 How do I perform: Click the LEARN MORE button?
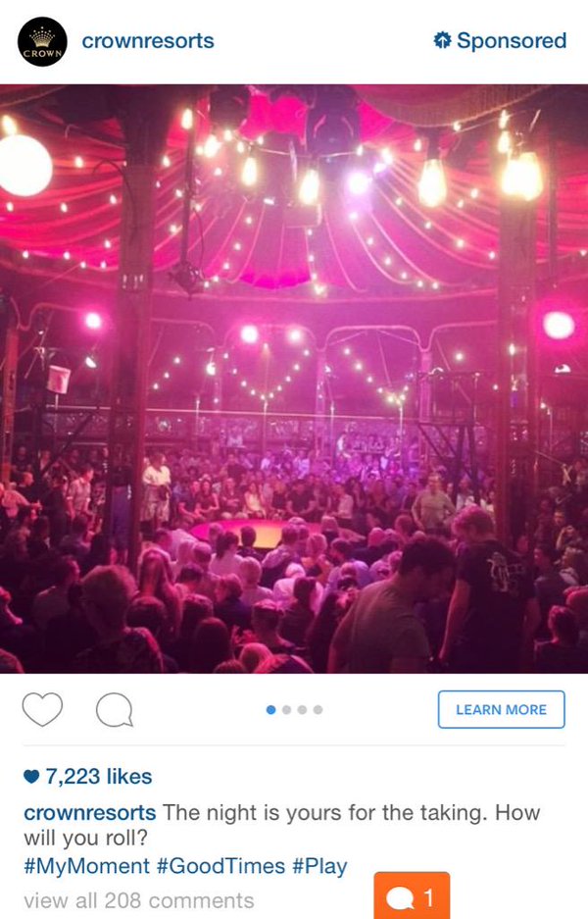[x=502, y=710]
